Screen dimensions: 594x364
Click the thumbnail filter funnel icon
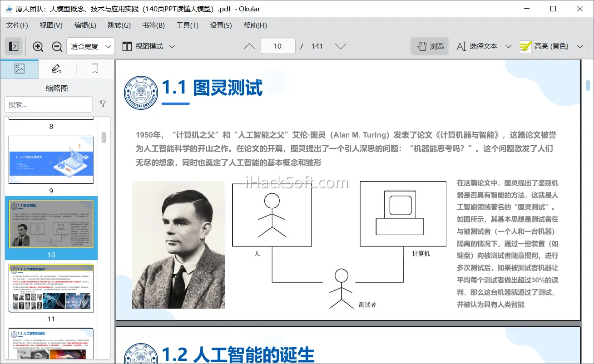coord(103,104)
